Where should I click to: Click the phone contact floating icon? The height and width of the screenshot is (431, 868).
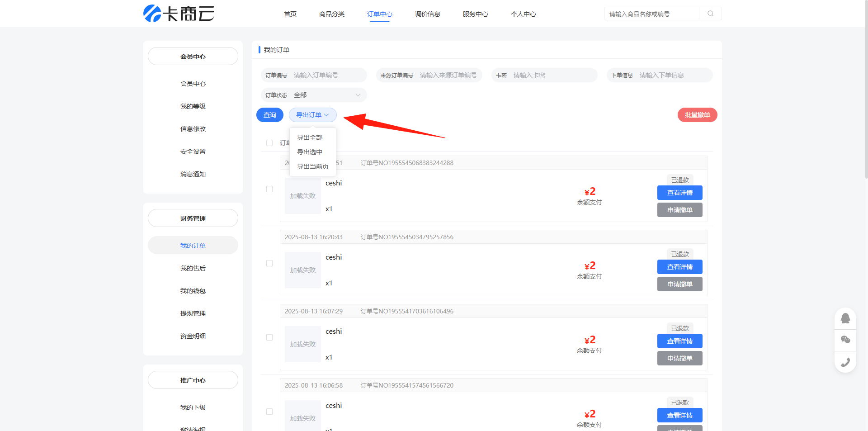tap(845, 362)
